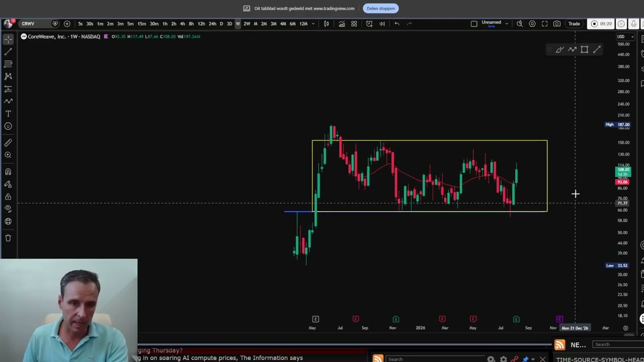The height and width of the screenshot is (362, 644).
Task: Switch to the D daily timeframe
Action: (x=221, y=24)
